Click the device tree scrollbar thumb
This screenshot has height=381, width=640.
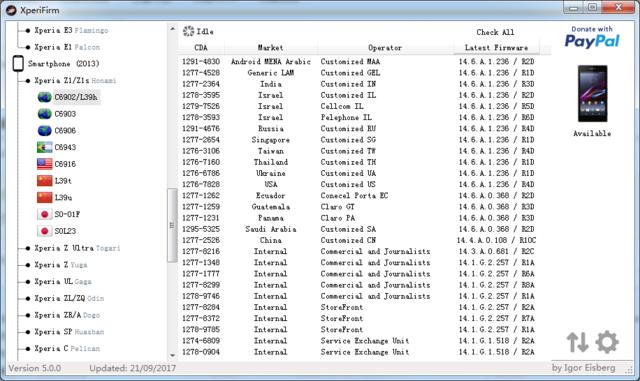click(172, 225)
